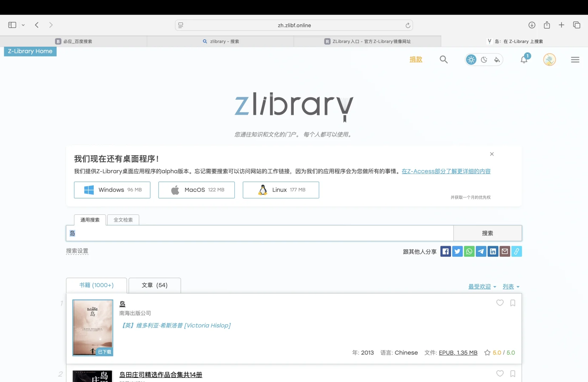The image size is (588, 382).
Task: Select the 岛: 在 Z-Library 上搜索 tab
Action: (x=515, y=41)
